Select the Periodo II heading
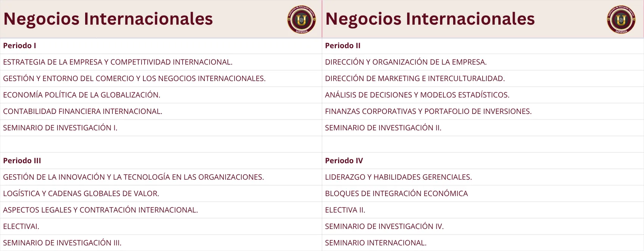The width and height of the screenshot is (644, 251). (x=343, y=46)
